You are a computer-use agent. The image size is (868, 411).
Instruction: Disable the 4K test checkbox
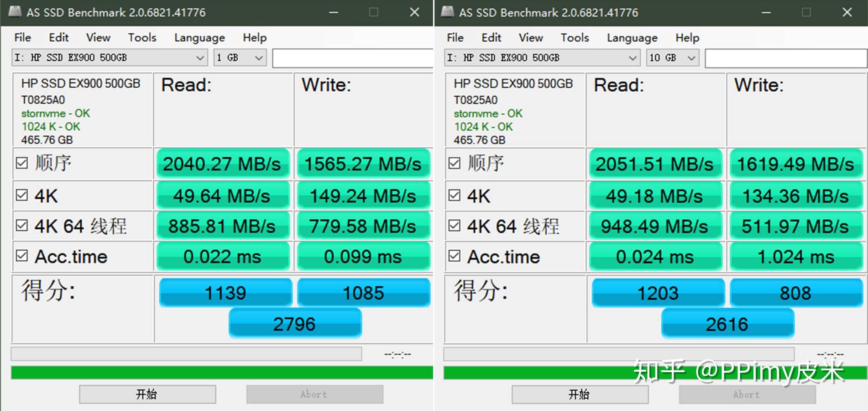click(x=21, y=195)
